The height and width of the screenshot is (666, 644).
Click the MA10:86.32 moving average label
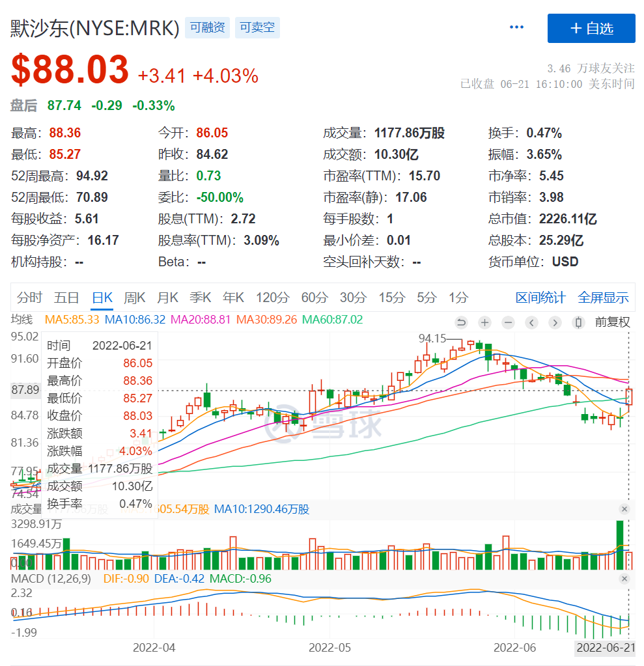point(135,320)
